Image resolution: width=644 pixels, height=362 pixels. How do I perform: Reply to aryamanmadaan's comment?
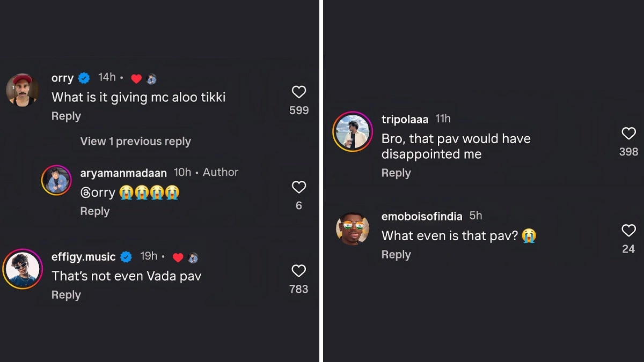pos(95,211)
